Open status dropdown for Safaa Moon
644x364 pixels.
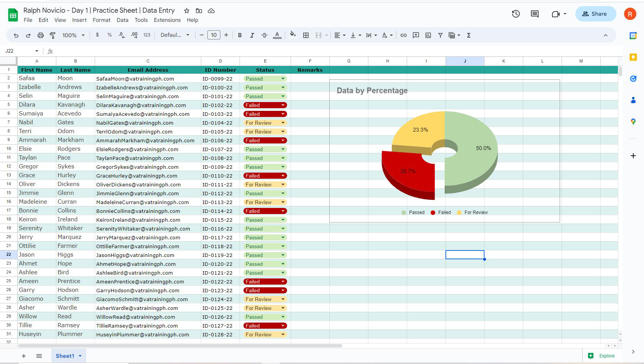(x=283, y=79)
